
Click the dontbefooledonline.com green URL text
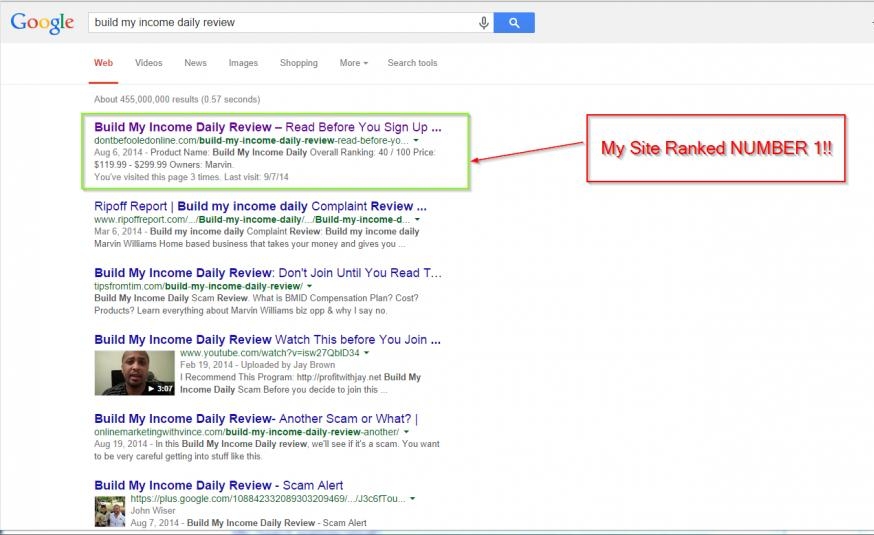click(x=251, y=140)
